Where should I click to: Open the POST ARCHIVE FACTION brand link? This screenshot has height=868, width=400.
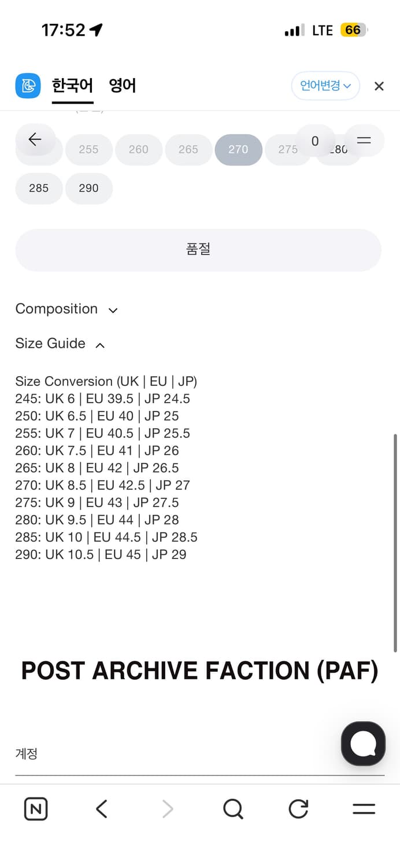coord(199,670)
